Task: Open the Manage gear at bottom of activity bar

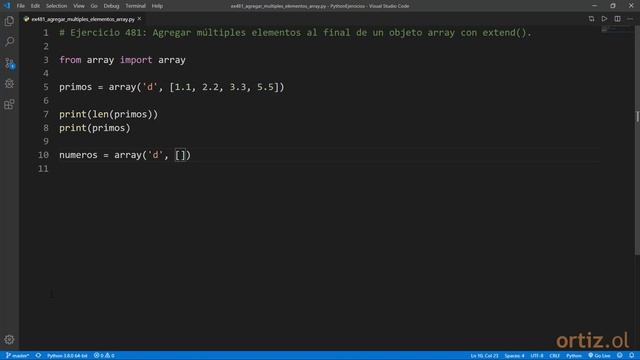Action: 9,339
